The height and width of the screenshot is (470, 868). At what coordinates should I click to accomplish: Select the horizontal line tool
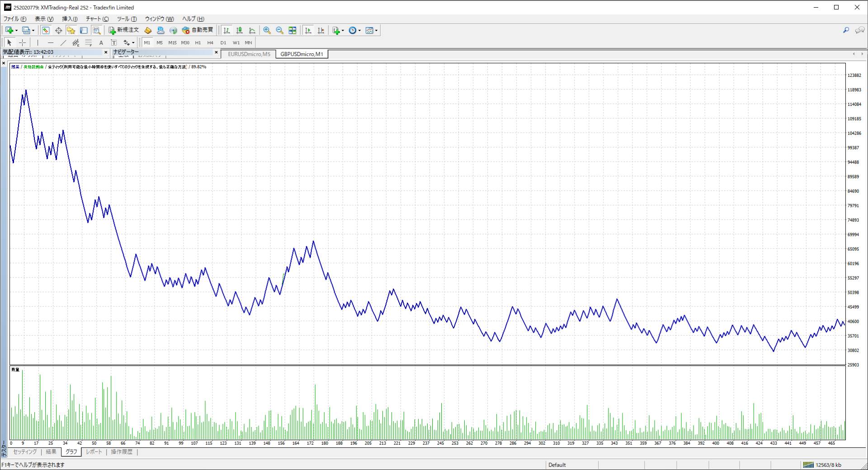coord(50,42)
